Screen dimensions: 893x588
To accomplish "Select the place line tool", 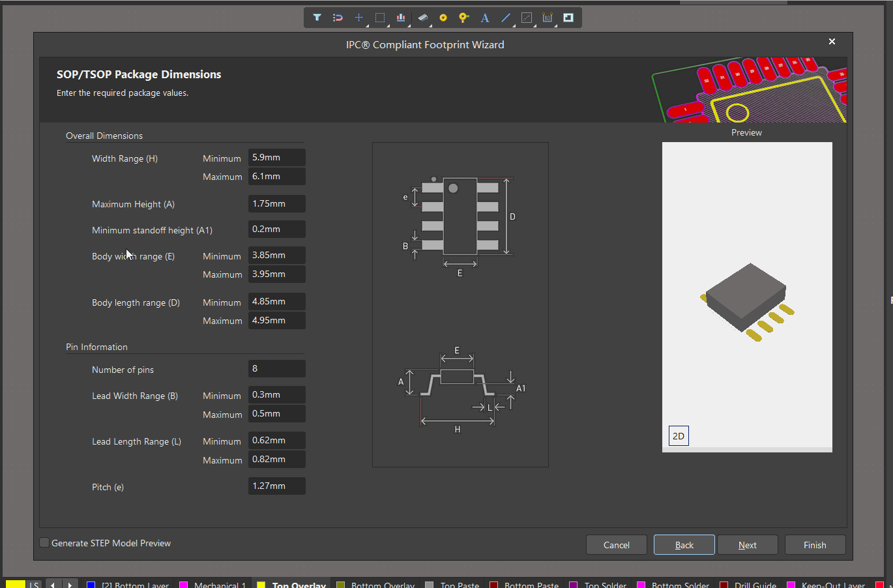I will coord(506,18).
